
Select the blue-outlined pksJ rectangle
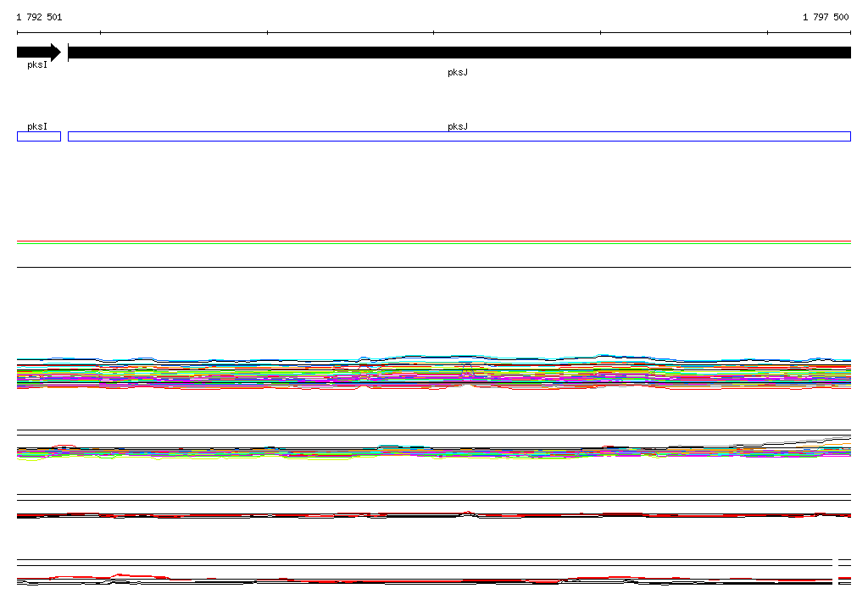pos(459,136)
